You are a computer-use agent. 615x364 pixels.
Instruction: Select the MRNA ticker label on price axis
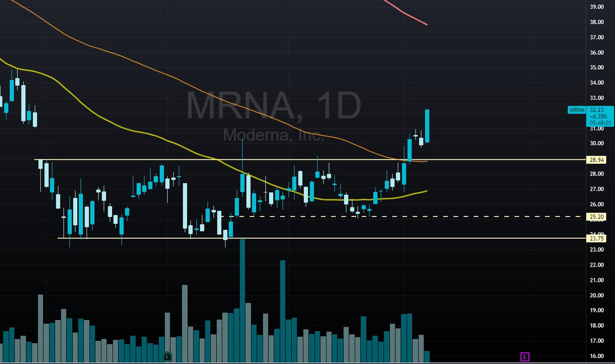pos(577,110)
